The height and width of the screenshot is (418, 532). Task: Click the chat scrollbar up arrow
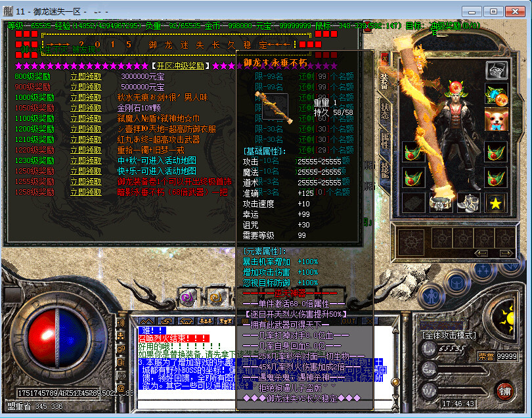tap(395, 330)
